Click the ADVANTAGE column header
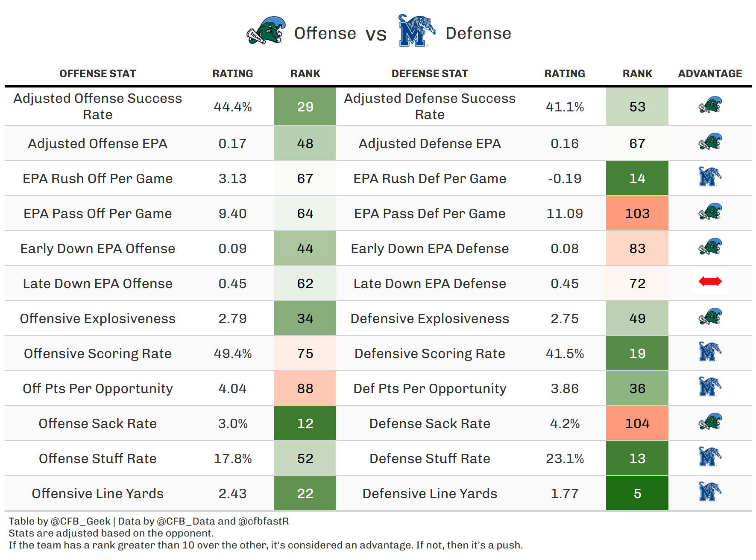This screenshot has width=756, height=560. pos(710,74)
